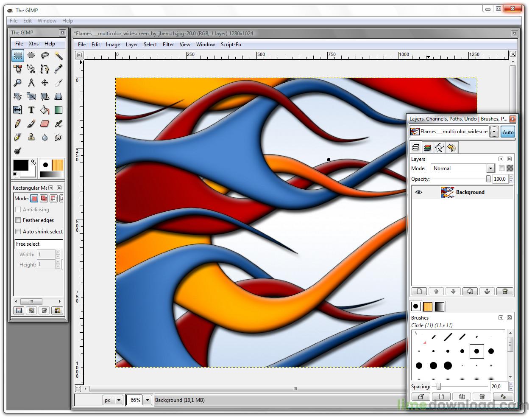
Task: Pick the Bucket Fill tool
Action: click(45, 110)
